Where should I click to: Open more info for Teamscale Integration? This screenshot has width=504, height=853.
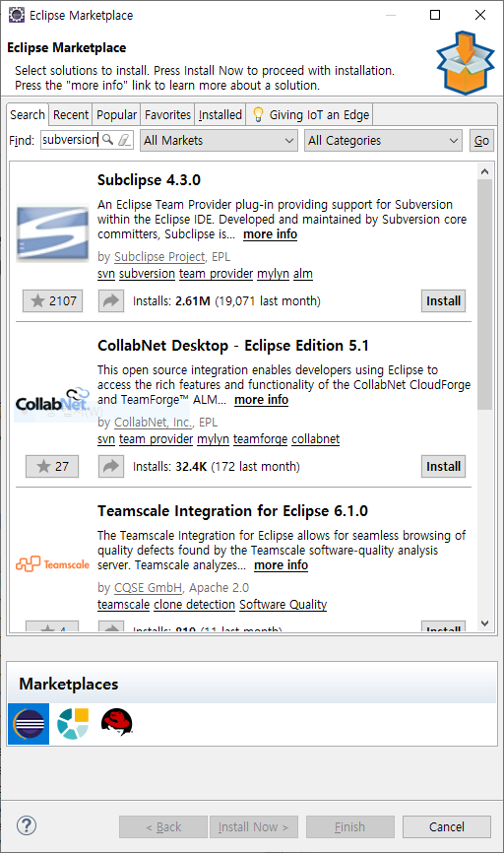coord(282,565)
